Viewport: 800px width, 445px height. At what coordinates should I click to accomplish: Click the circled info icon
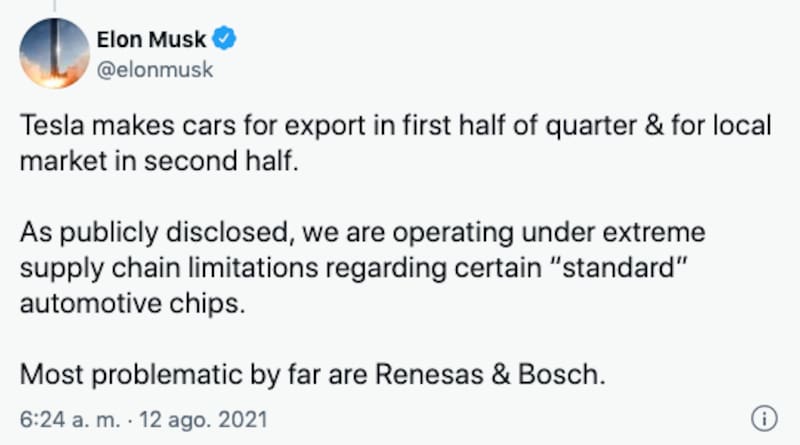pos(764,418)
